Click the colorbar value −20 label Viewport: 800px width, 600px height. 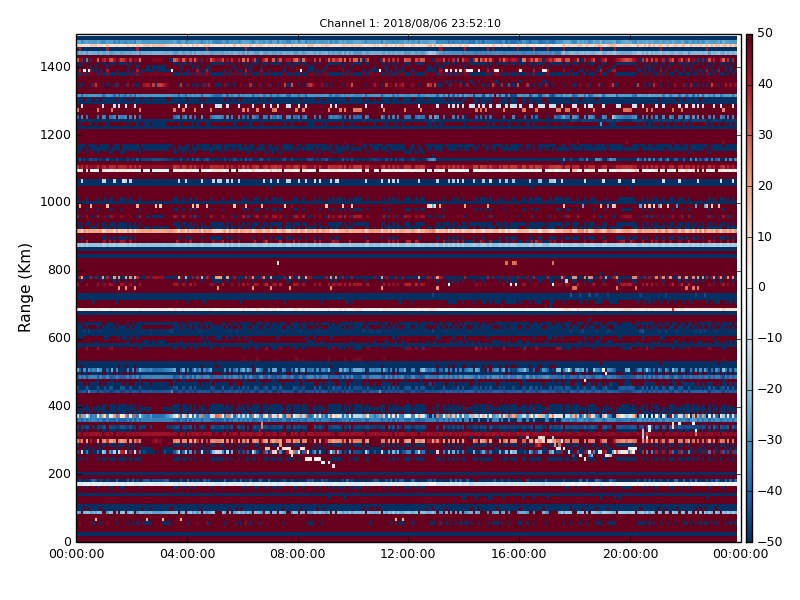[x=769, y=389]
